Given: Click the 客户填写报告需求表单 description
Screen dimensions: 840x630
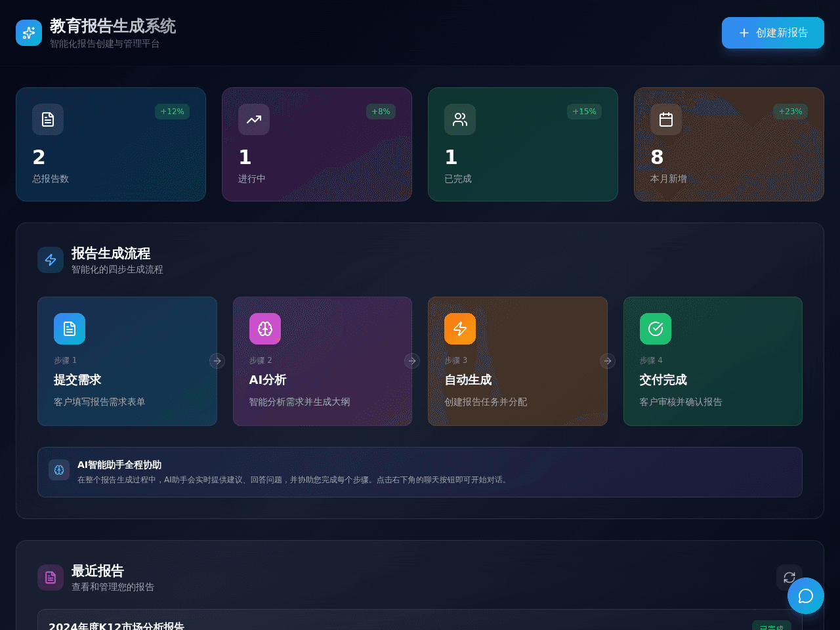Looking at the screenshot, I should [x=100, y=402].
